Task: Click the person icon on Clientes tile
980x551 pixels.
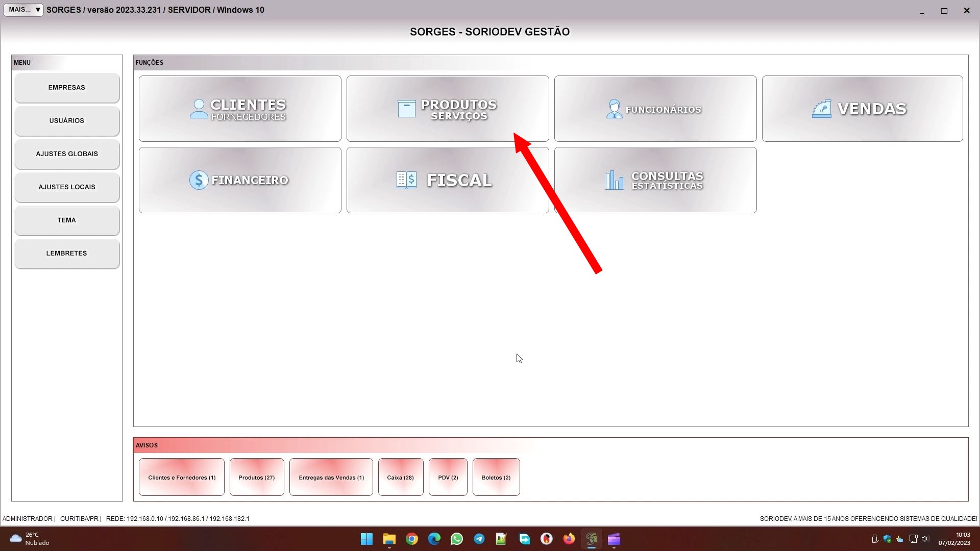Action: 199,109
